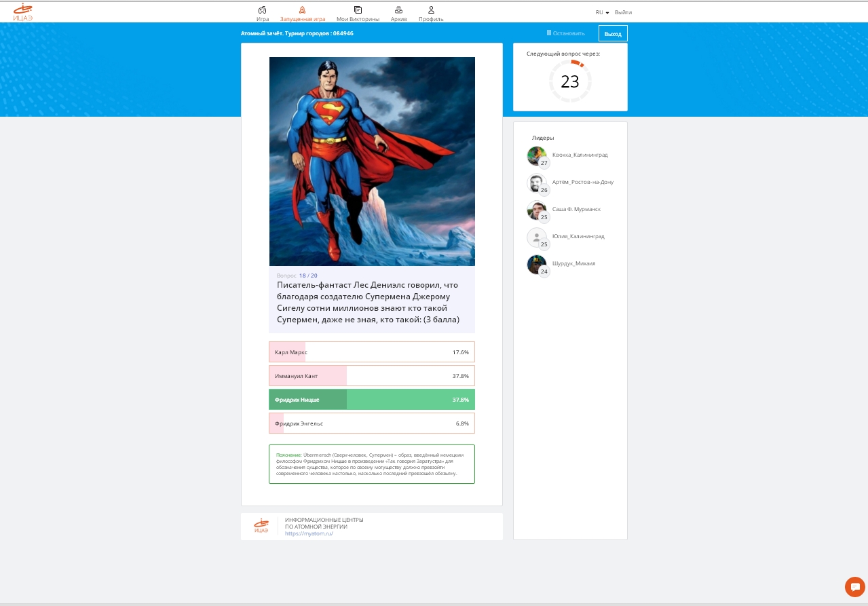The width and height of the screenshot is (868, 606).
Task: Open the Мои Викторины icon
Action: [358, 10]
